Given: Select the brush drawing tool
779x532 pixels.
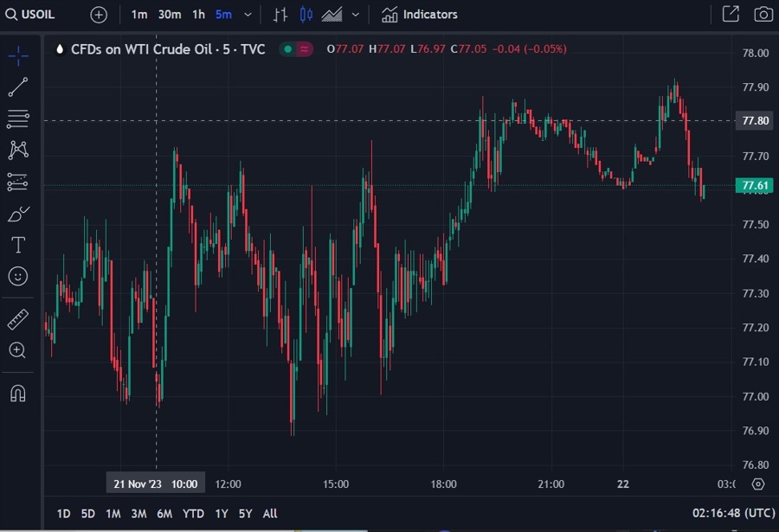Looking at the screenshot, I should click(18, 214).
